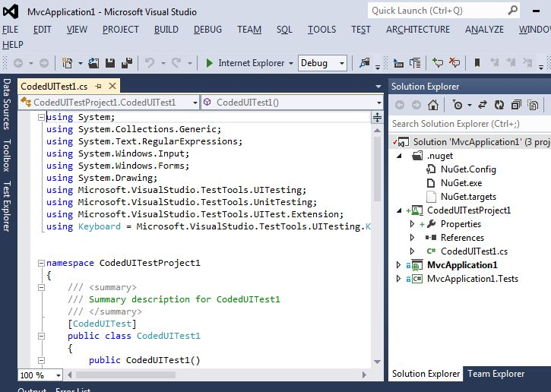The image size is (551, 392).
Task: Open the Debug configuration dropdown
Action: click(x=342, y=63)
